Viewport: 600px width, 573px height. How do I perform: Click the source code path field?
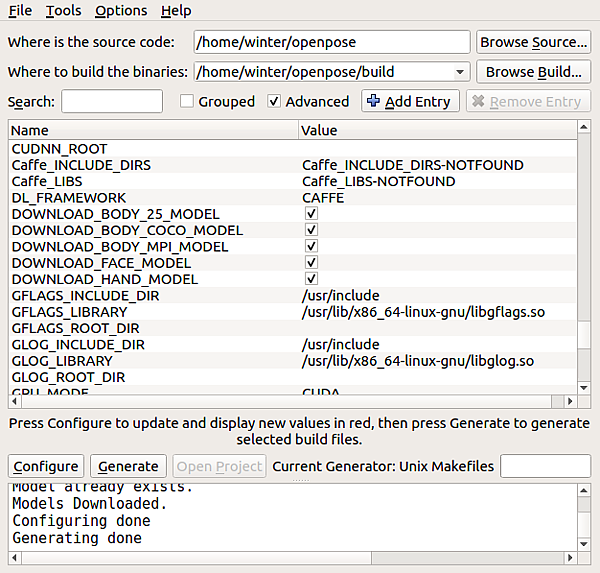click(x=332, y=42)
